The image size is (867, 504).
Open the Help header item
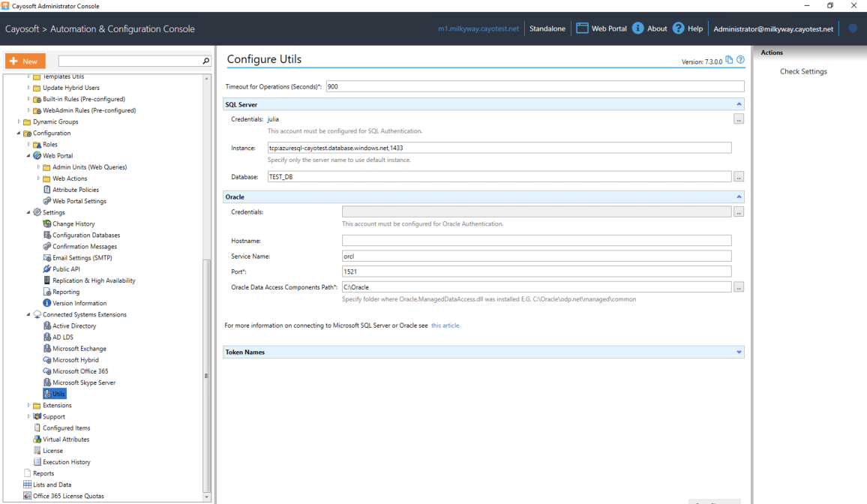pos(695,28)
